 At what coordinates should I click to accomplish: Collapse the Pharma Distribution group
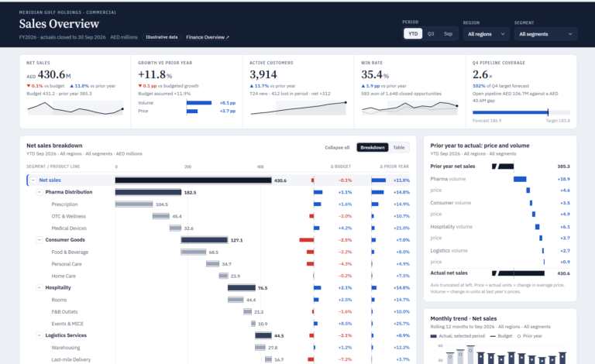point(39,192)
